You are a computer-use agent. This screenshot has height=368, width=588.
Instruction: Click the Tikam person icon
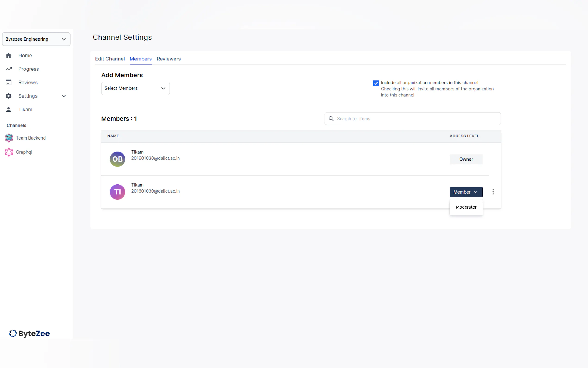[x=9, y=110]
